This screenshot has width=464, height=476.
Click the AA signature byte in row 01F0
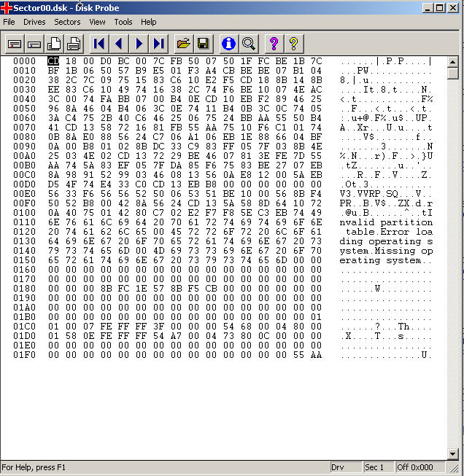click(x=316, y=355)
